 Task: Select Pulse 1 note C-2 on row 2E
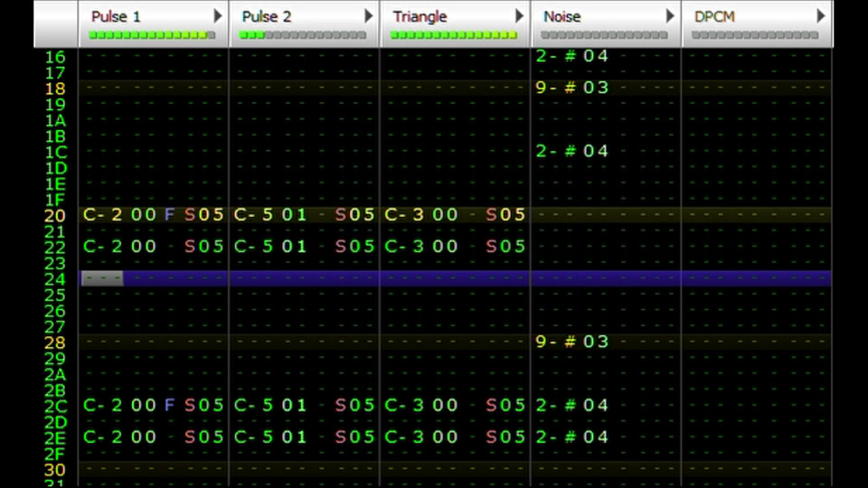point(102,437)
